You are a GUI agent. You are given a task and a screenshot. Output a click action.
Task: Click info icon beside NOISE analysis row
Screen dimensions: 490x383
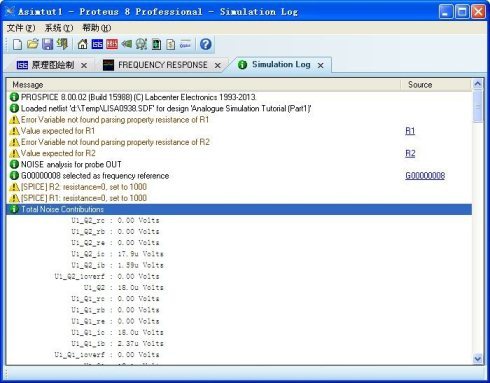point(14,165)
